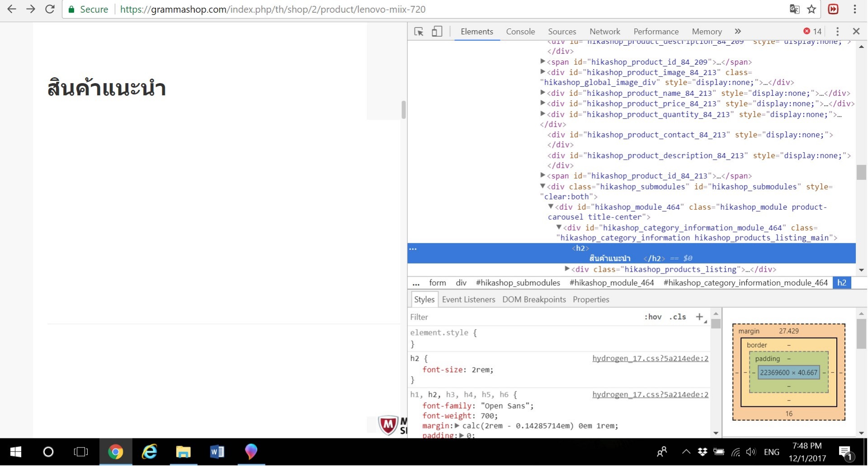Select #hikashop_module_464 in the breadcrumb
The image size is (868, 466).
(x=612, y=283)
